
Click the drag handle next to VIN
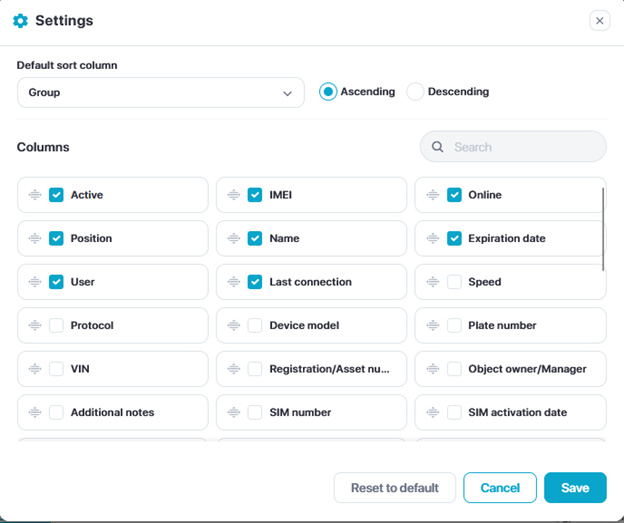tap(35, 369)
